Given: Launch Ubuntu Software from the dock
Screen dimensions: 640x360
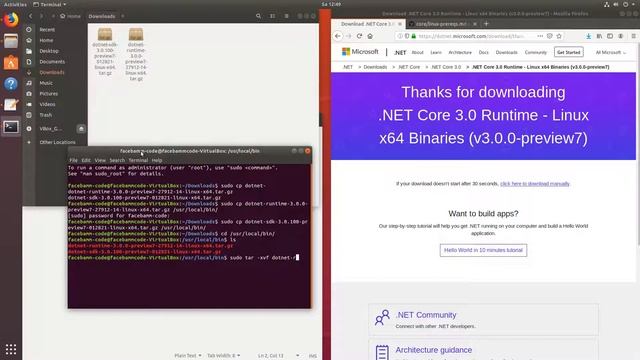Looking at the screenshot, I should pos(11,62).
